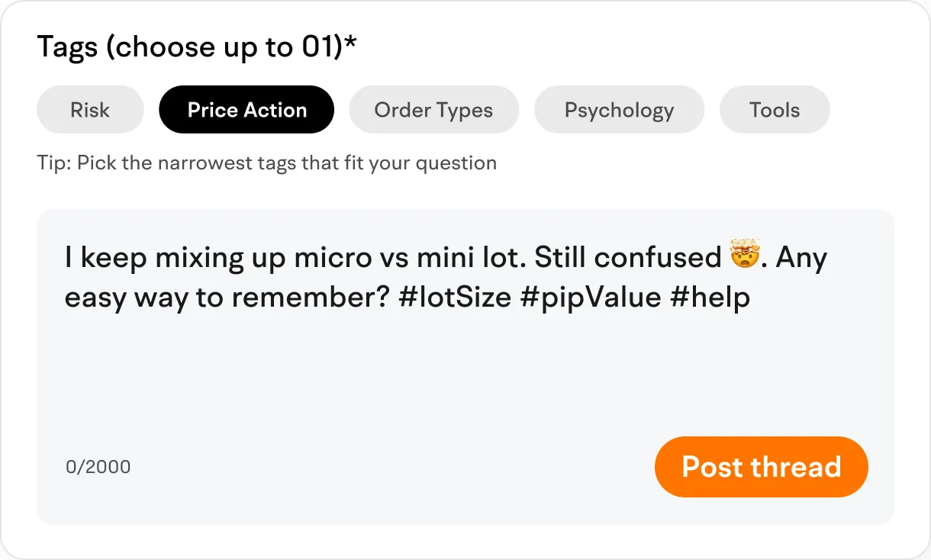Click the 0/2000 character counter

point(98,466)
